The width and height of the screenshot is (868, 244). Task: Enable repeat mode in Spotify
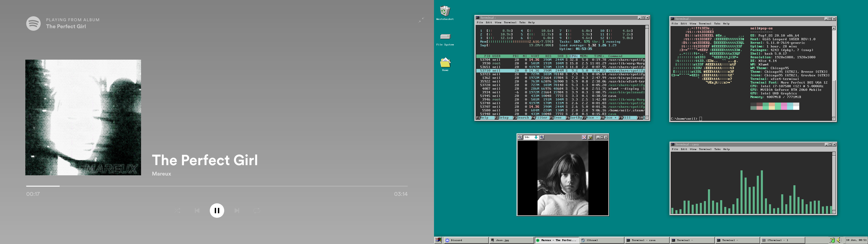click(x=257, y=210)
